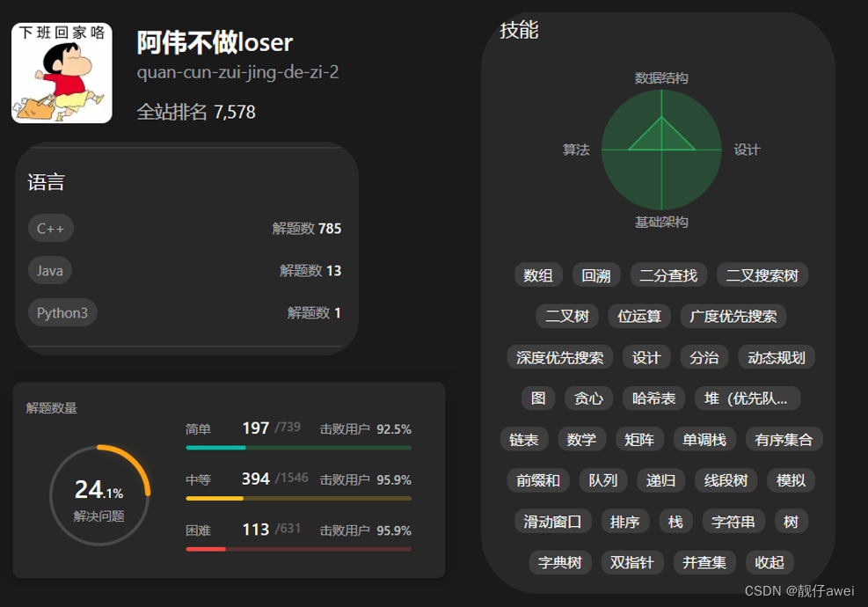Select the Python3 language tag

62,313
